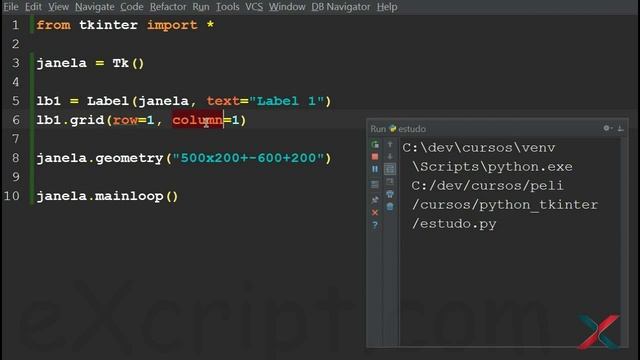Open the Refactor menu
This screenshot has width=640, height=360.
pos(168,7)
